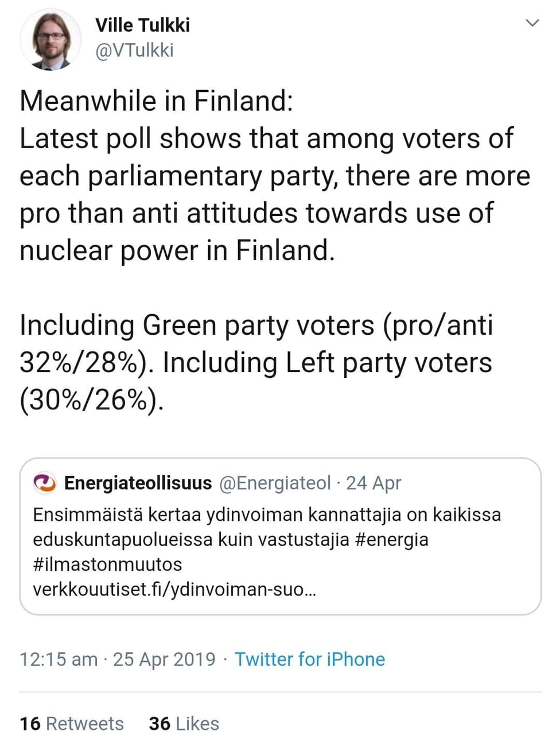
Task: Open the Energiateollisuus account name
Action: [138, 483]
